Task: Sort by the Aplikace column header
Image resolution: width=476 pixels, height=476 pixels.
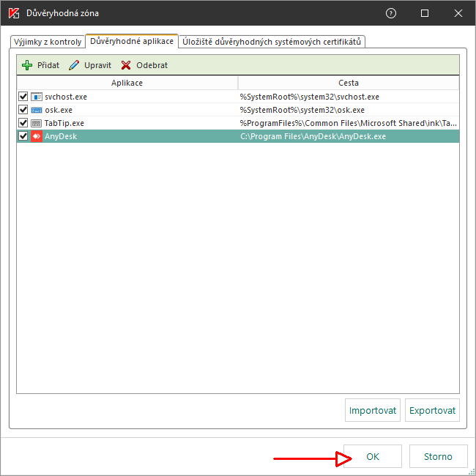Action: tap(127, 83)
